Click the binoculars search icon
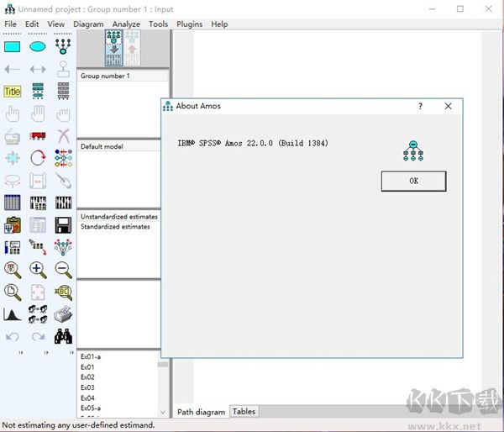The width and height of the screenshot is (504, 432). 63,337
